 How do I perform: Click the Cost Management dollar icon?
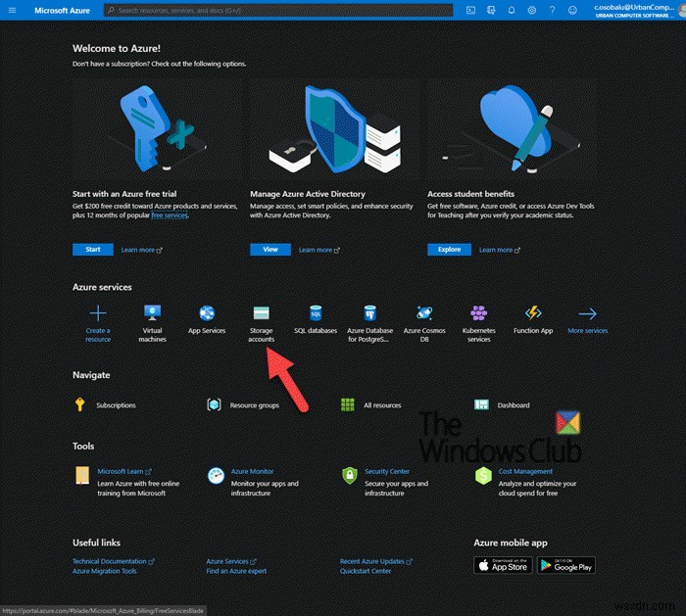click(x=483, y=476)
